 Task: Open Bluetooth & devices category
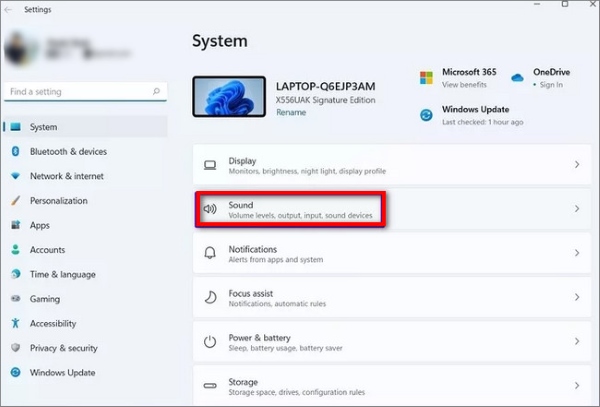85,151
